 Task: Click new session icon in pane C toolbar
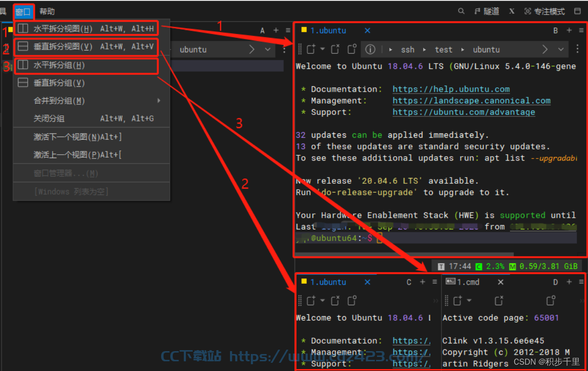point(311,301)
